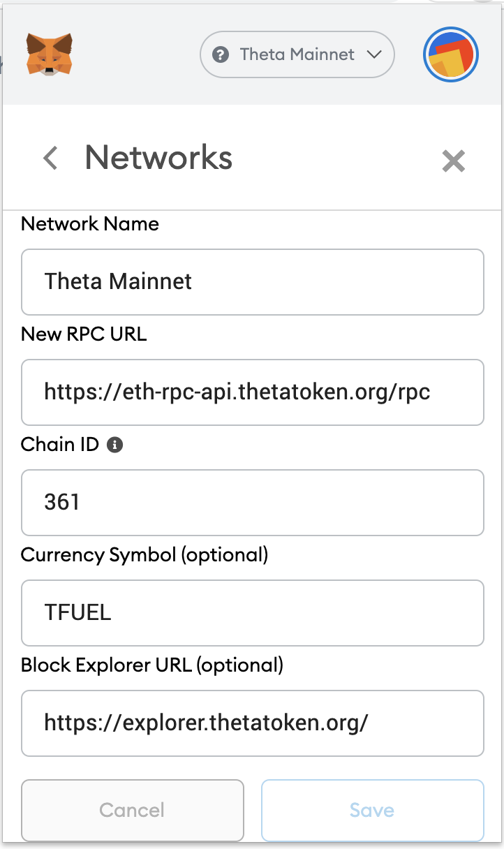Click the Block Explorer URL (optional) label
This screenshot has width=504, height=849.
152,665
